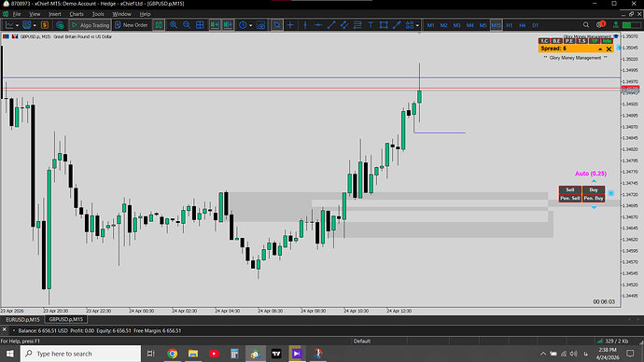Switch chart to M5 timeframe
This screenshot has width=644, height=362.
click(483, 25)
